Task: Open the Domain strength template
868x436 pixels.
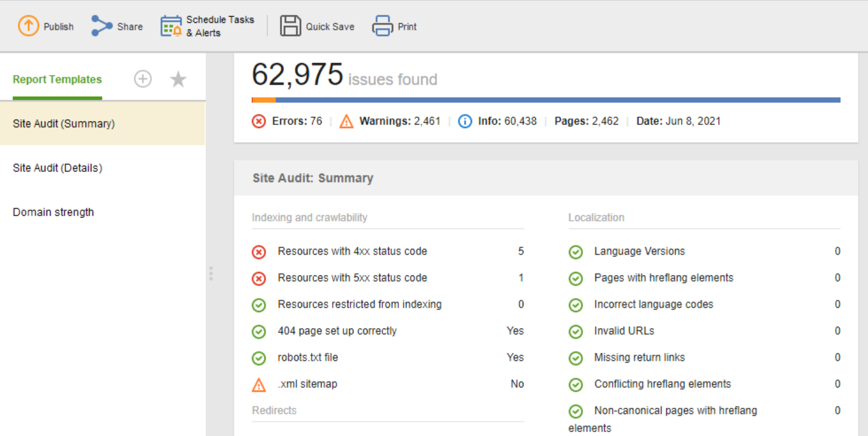Action: 103,212
